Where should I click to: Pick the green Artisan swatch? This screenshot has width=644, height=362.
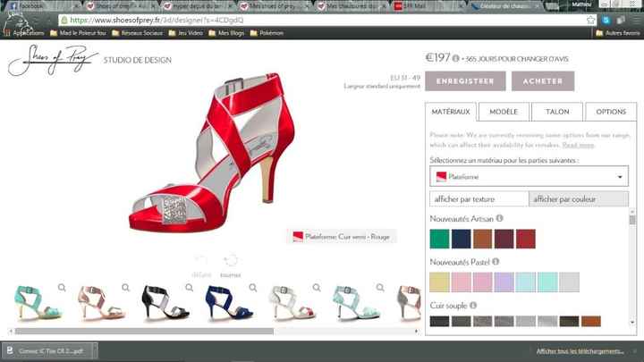tap(439, 239)
